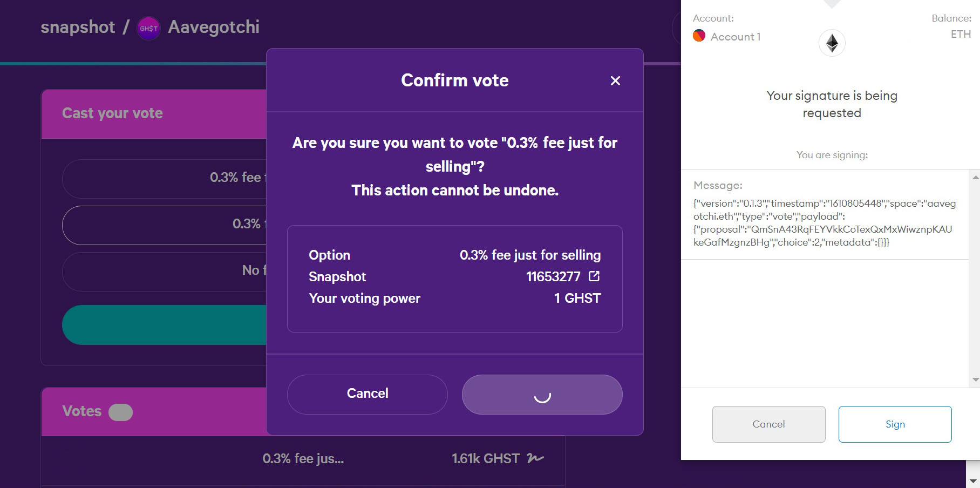Image resolution: width=980 pixels, height=488 pixels.
Task: Click Cancel in the MetaMask popup
Action: (768, 424)
